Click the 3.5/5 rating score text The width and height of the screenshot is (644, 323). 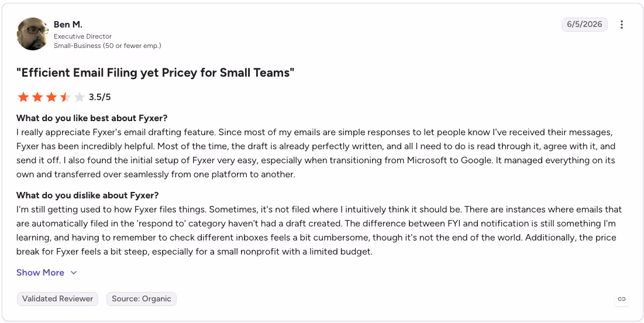point(100,97)
